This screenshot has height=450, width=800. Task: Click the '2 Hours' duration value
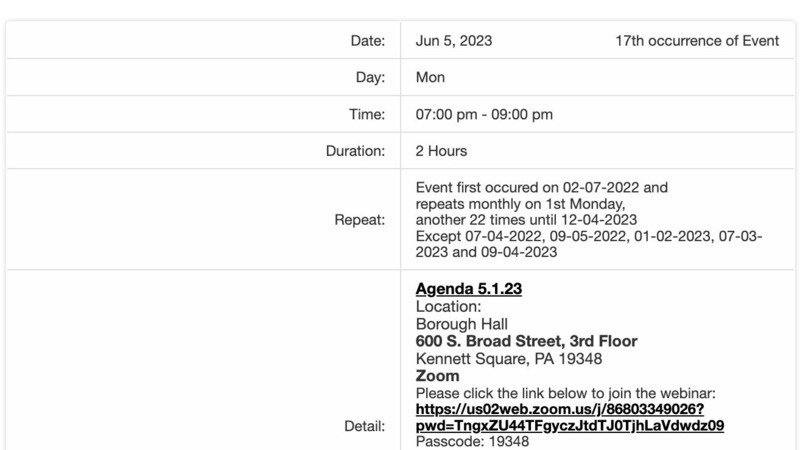[x=441, y=151]
